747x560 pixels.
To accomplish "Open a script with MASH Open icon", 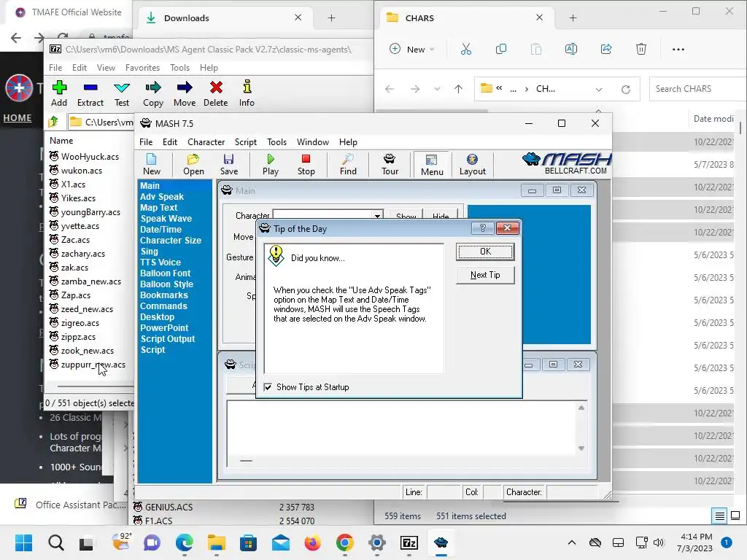I will point(193,164).
